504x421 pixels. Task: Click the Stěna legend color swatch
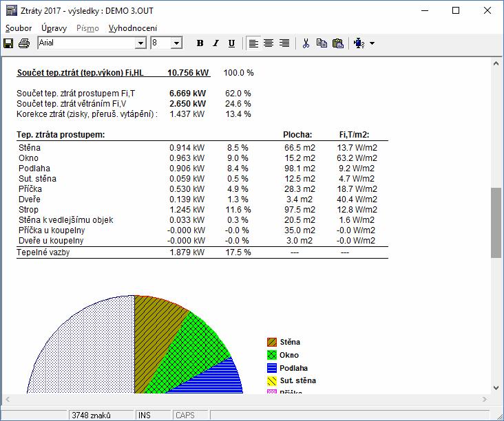click(x=272, y=342)
